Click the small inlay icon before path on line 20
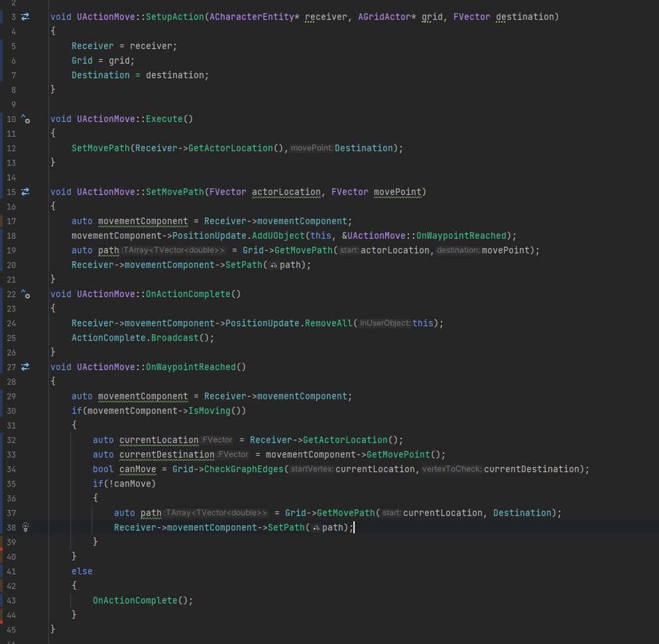The height and width of the screenshot is (644, 659). 274,265
